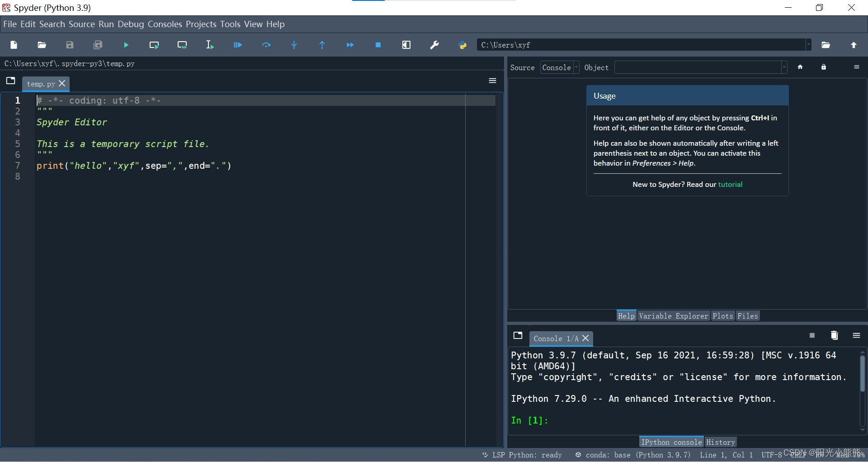The image size is (868, 462).
Task: Switch to the Plots tab
Action: [723, 316]
